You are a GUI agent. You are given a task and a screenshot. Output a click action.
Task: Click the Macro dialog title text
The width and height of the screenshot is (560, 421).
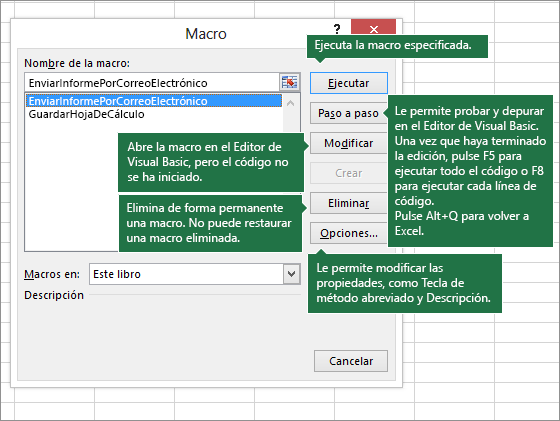point(206,34)
